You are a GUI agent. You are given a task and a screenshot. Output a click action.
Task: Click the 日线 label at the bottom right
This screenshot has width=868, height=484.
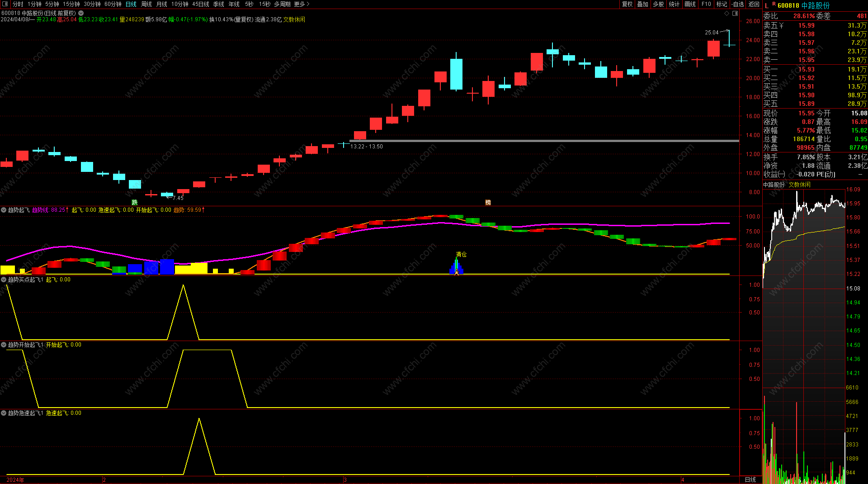750,479
